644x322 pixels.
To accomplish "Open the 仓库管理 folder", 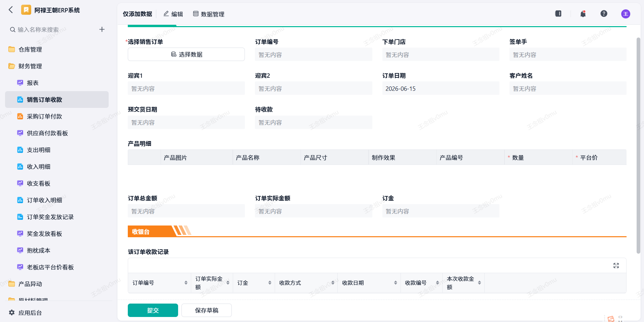I will tap(12, 49).
